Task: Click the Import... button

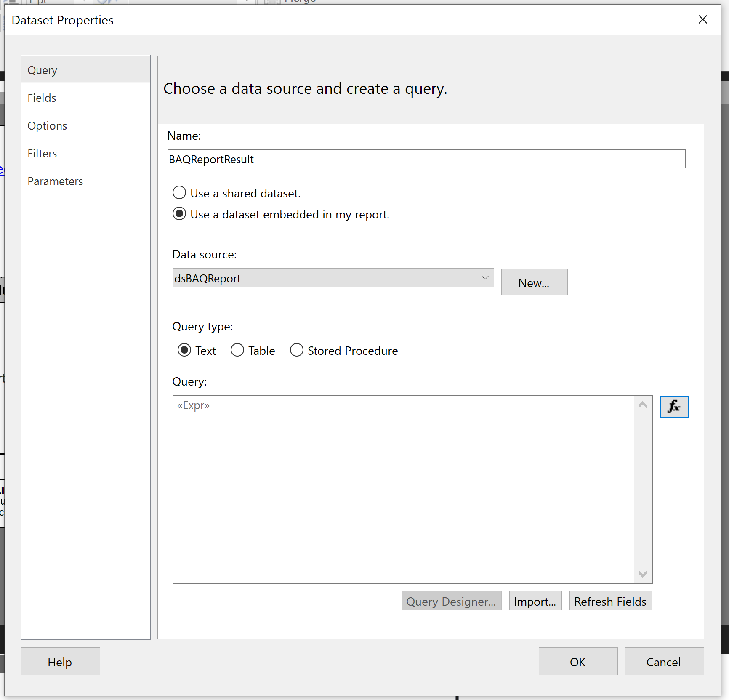Action: point(535,601)
